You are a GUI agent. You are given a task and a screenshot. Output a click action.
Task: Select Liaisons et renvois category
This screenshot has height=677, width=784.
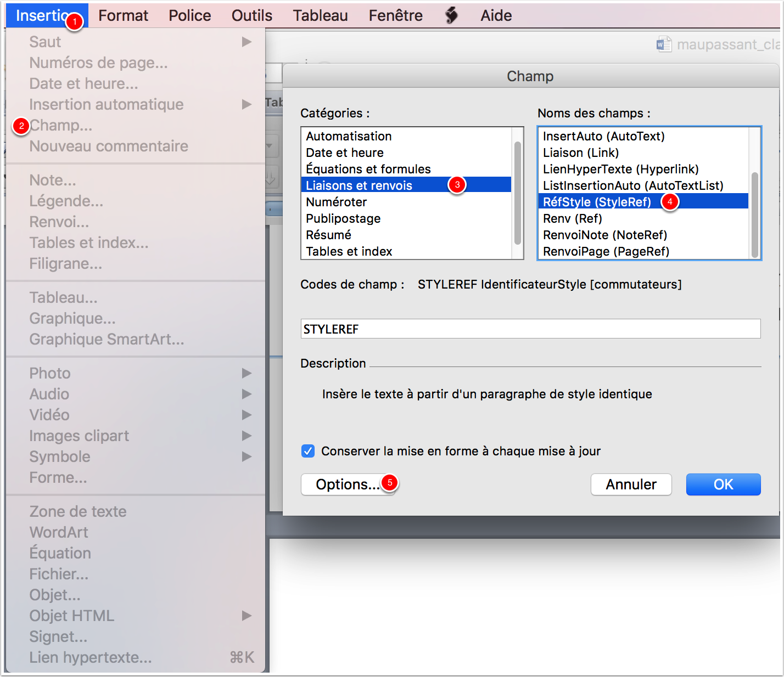point(359,185)
